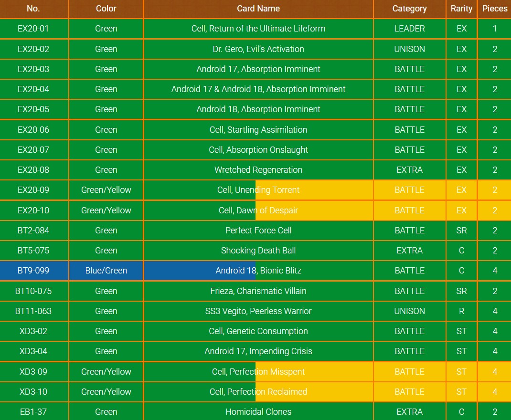The height and width of the screenshot is (420, 511).
Task: Click 'Dr. Gero, Evil's Activation'
Action: [x=258, y=49]
